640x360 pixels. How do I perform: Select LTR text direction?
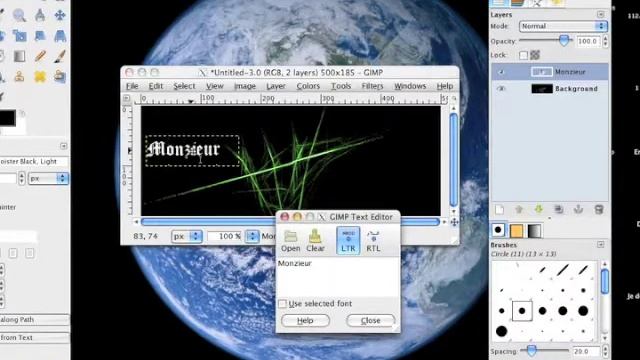[x=348, y=241]
